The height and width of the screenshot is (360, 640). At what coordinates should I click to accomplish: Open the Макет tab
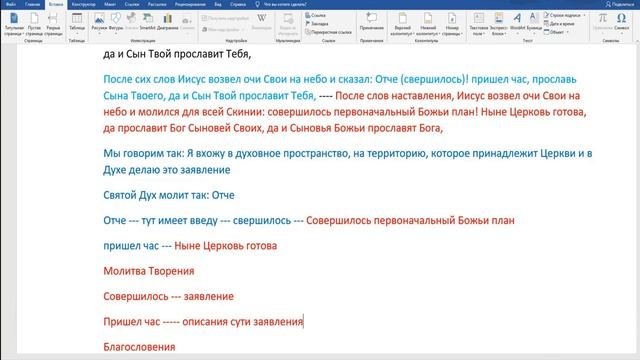(x=110, y=4)
